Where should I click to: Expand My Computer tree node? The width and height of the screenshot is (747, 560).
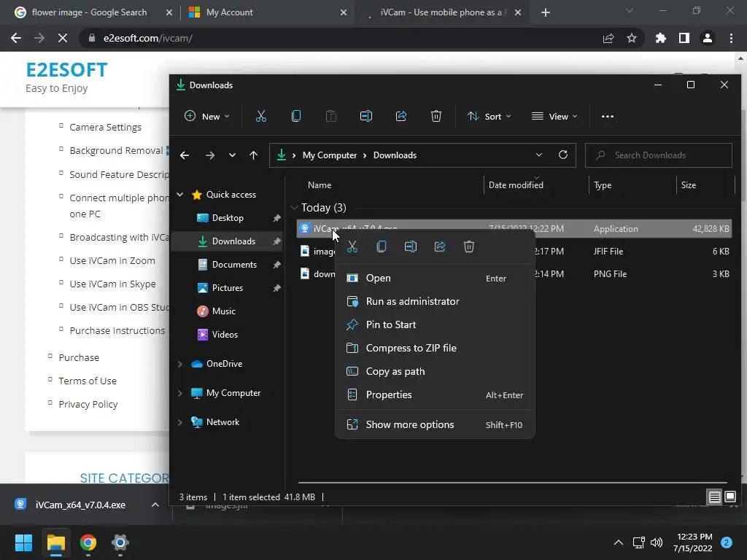tap(180, 393)
